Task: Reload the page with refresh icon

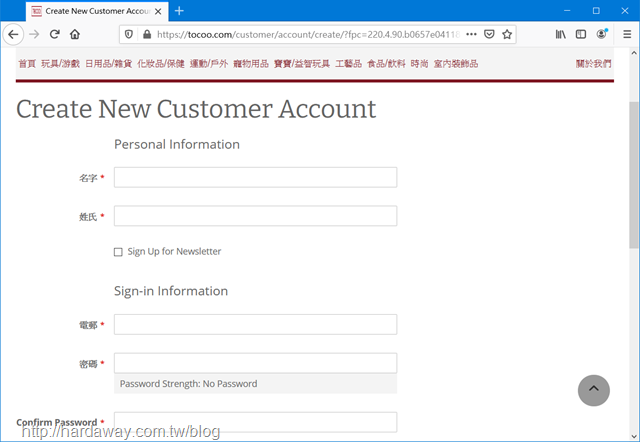Action: [55, 34]
